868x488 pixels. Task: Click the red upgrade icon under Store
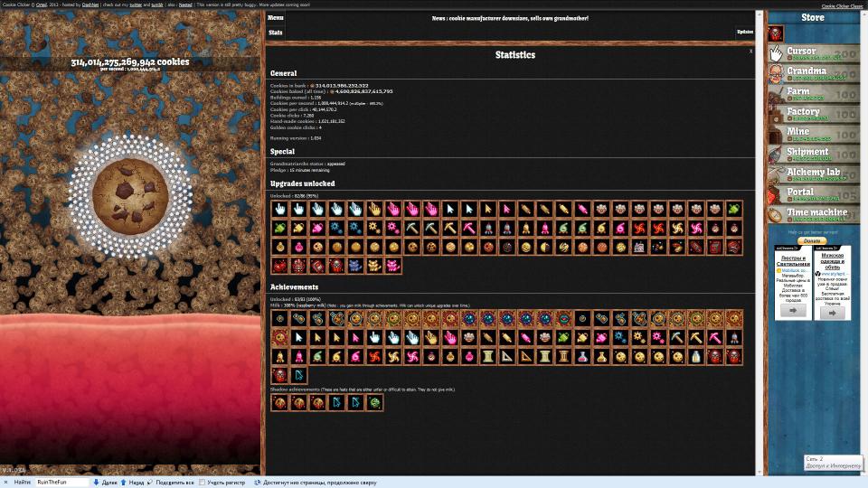[776, 33]
